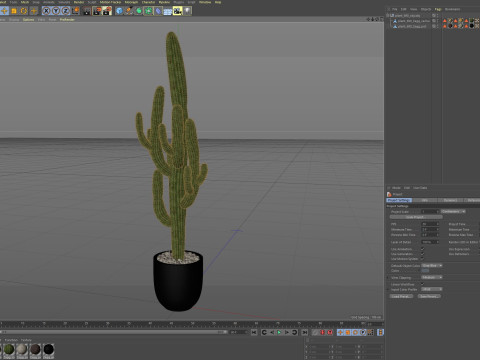Switch to the Info tab in Attributes

[425, 200]
